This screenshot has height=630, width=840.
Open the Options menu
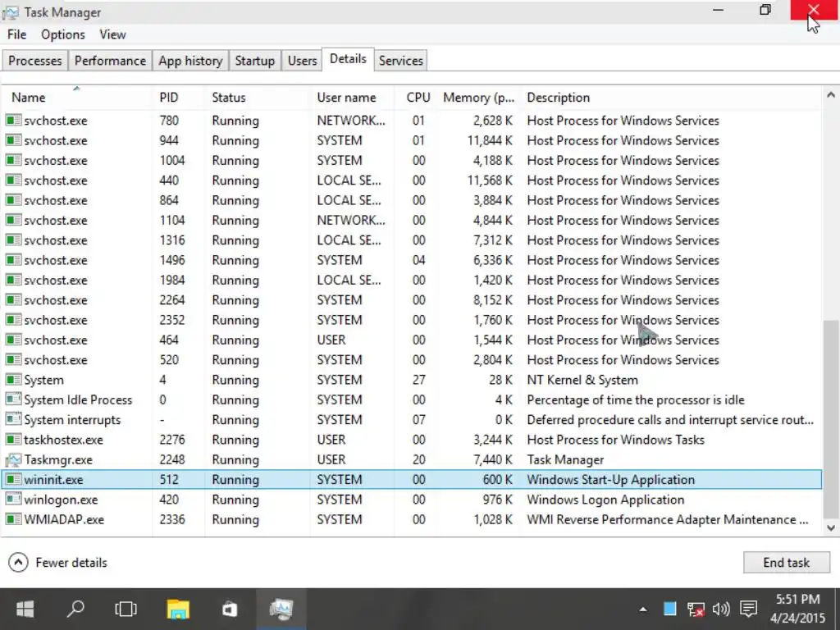click(62, 34)
